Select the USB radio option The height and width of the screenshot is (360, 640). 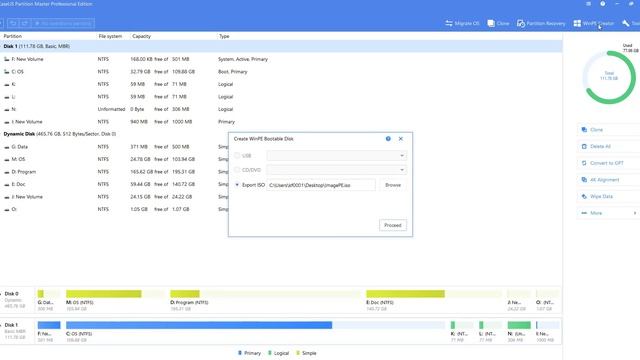[237, 156]
